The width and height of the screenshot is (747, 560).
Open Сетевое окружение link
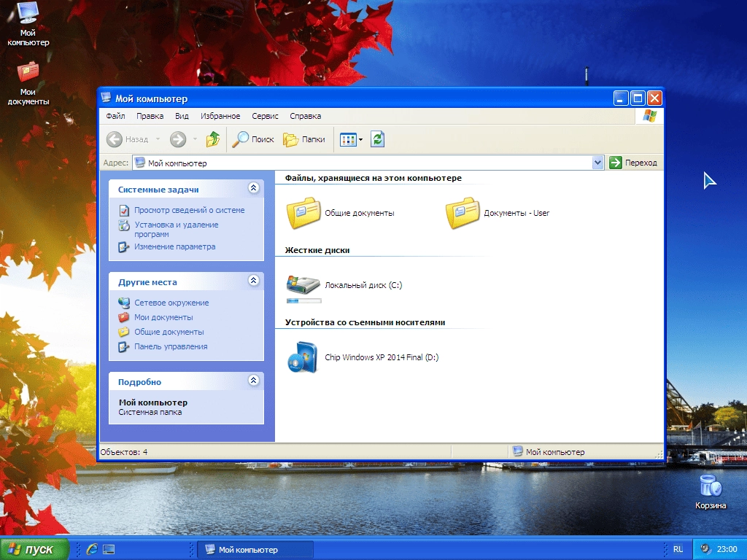click(171, 303)
